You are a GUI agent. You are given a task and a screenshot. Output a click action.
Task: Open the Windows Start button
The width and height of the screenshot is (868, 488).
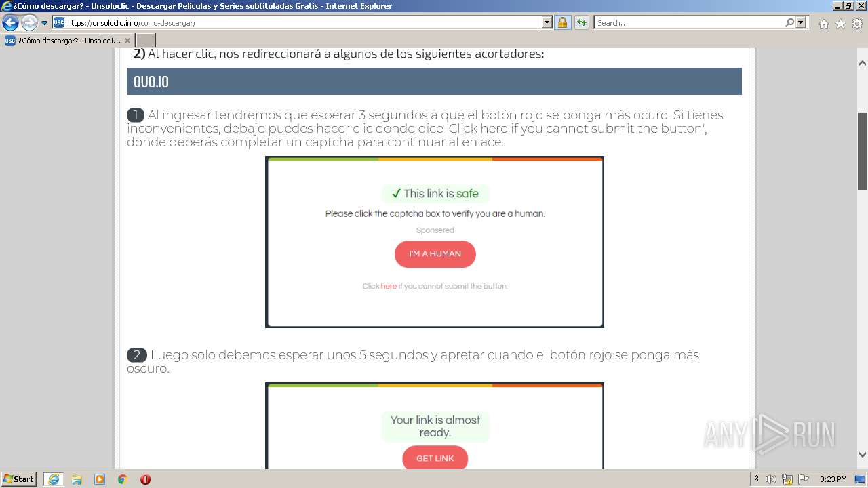[19, 479]
